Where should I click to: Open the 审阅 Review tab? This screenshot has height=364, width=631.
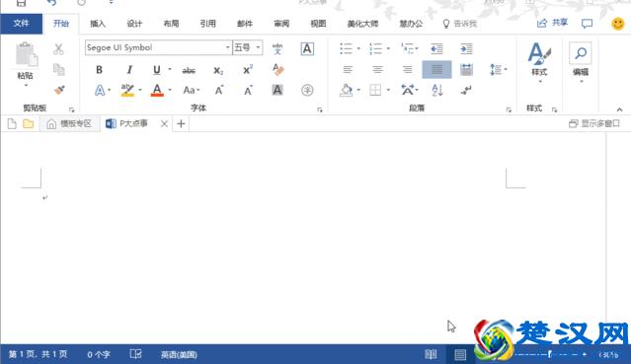tap(281, 24)
